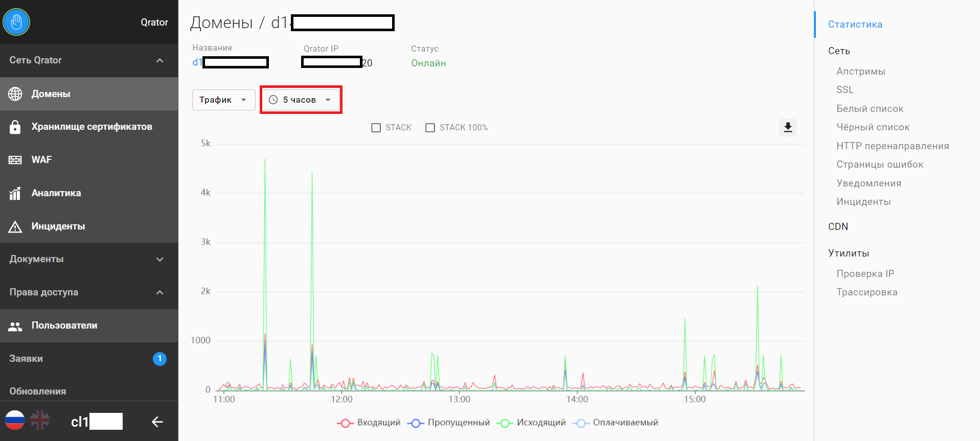Open Чёрный список in the right panel
Image resolution: width=980 pixels, height=441 pixels.
coord(873,127)
